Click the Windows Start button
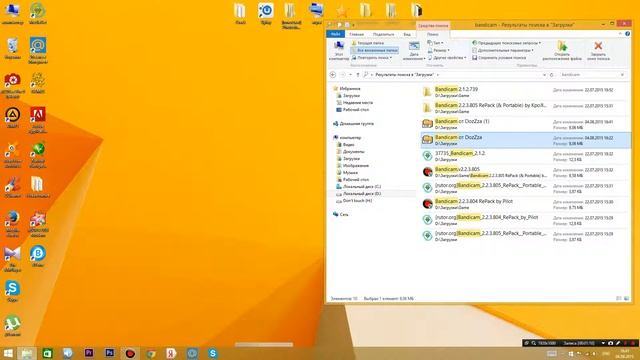The image size is (640, 360). point(8,353)
